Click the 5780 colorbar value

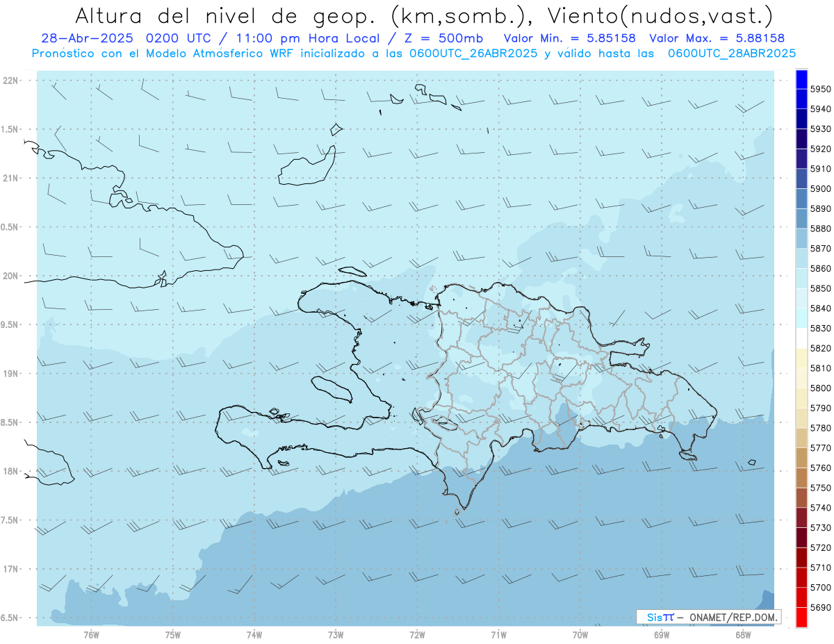point(821,428)
